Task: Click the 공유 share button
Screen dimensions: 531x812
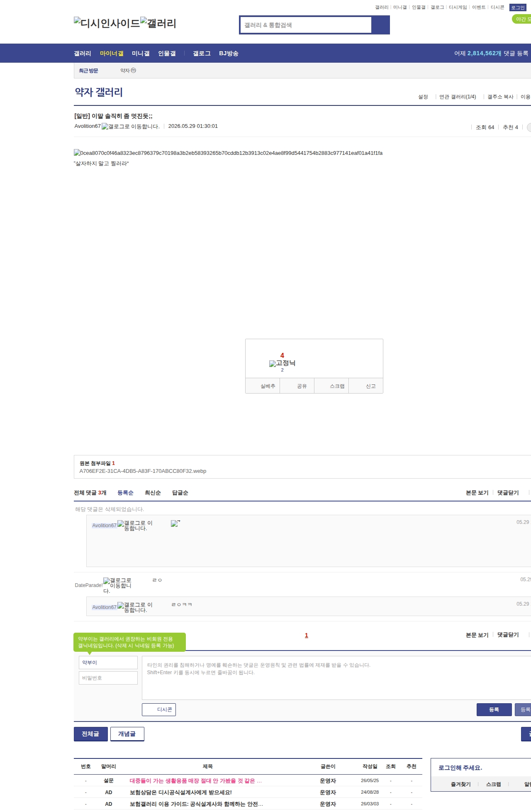Action: pyautogui.click(x=297, y=386)
